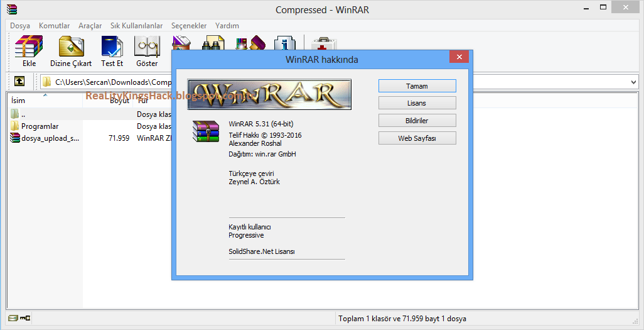Click the 'Alexander Roshal' text
The width and height of the screenshot is (644, 330).
coord(255,143)
